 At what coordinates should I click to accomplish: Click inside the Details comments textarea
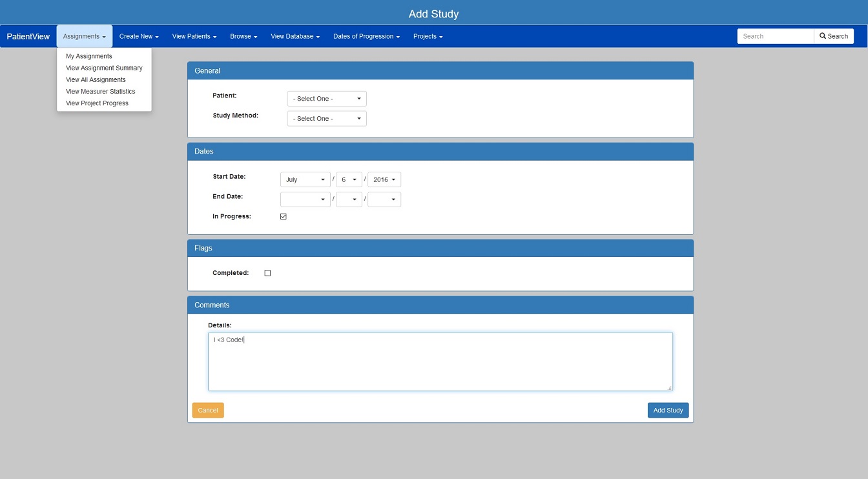440,362
